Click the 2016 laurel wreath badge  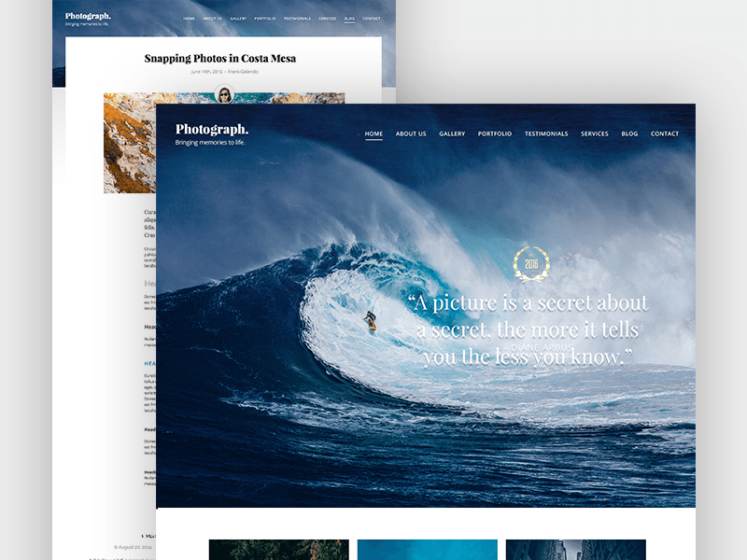tap(531, 264)
